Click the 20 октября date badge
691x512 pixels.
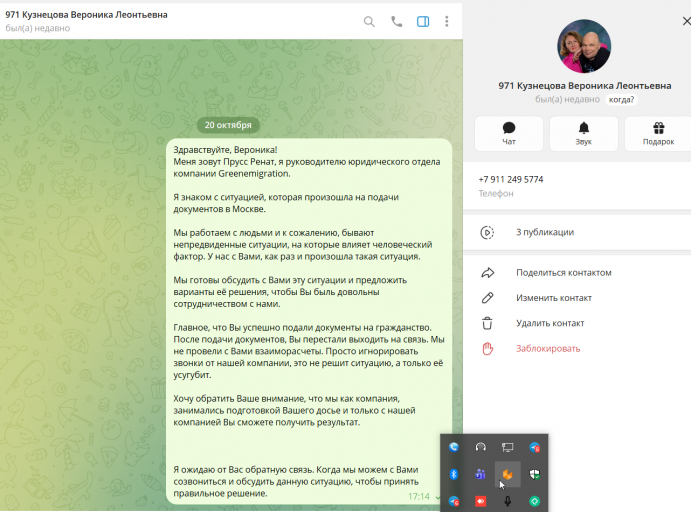click(228, 125)
